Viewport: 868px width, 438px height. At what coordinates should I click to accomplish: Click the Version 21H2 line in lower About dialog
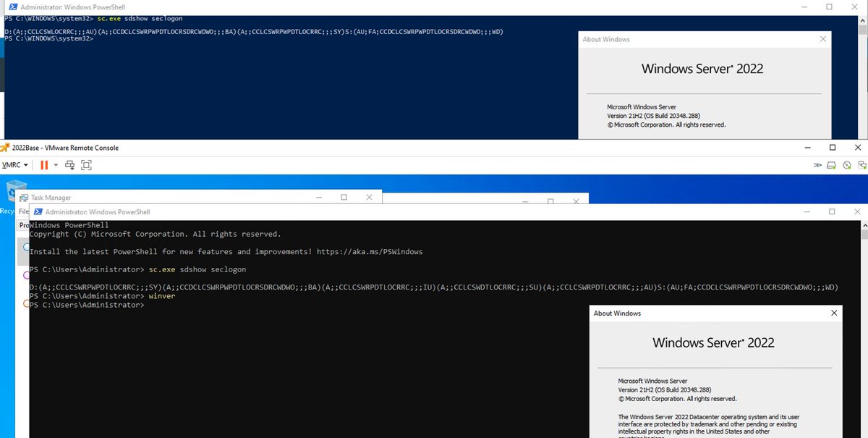click(x=665, y=389)
